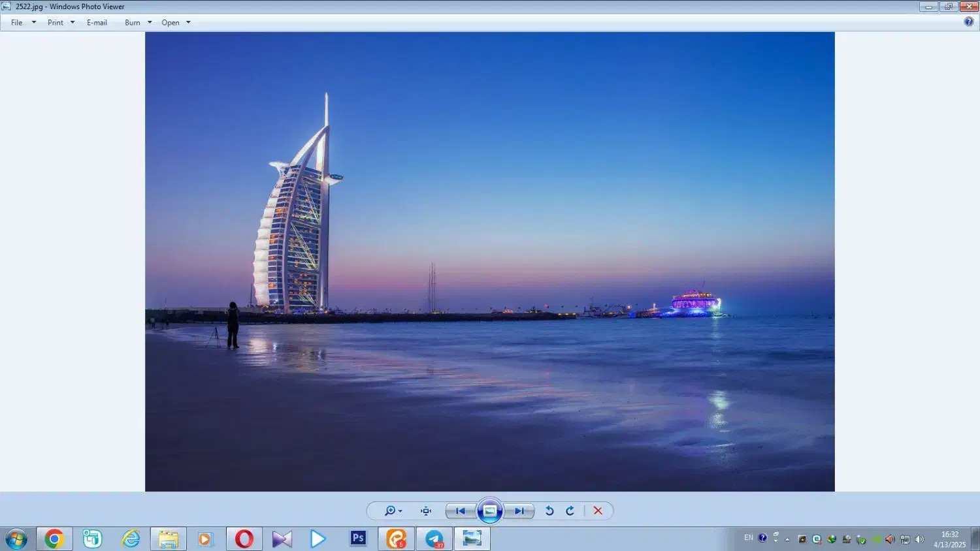Go to the previous photo
The width and height of the screenshot is (980, 551).
click(461, 511)
